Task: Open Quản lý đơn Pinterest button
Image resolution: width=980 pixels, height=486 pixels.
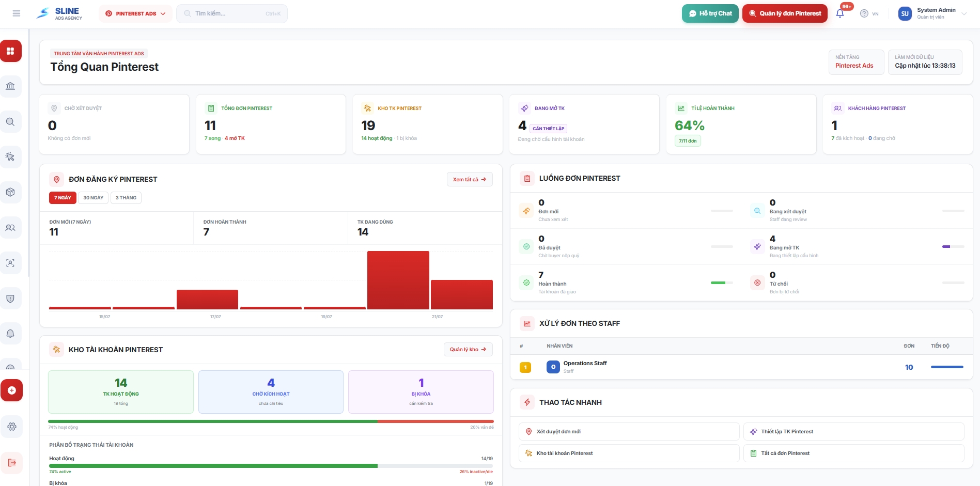Action: point(785,13)
